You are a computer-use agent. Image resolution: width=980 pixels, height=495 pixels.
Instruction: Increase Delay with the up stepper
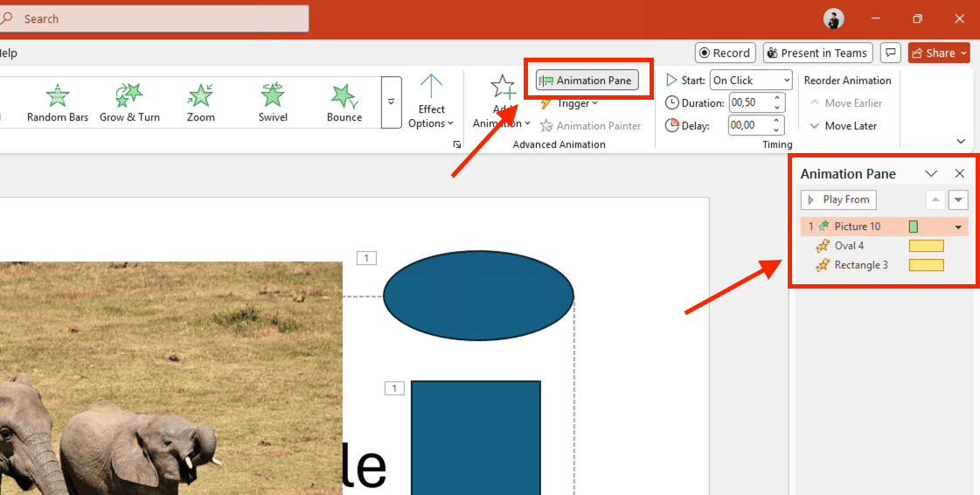point(777,121)
